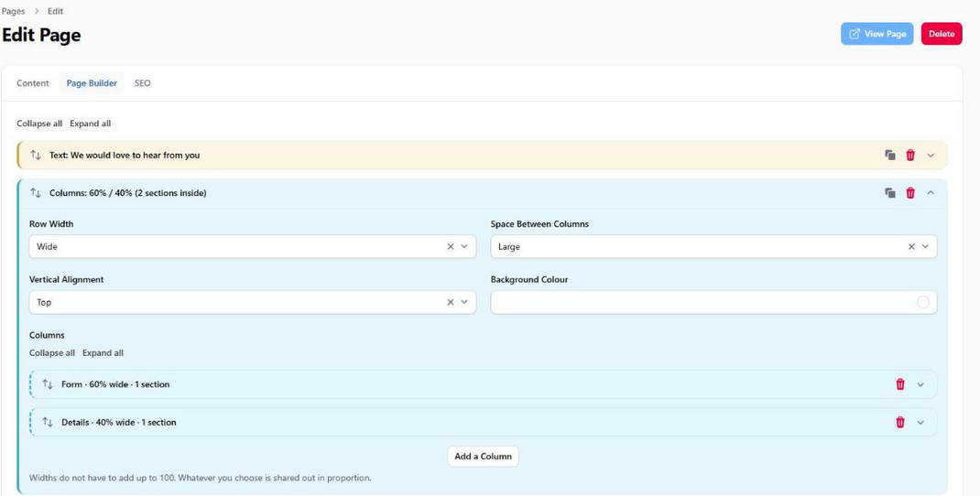Click Columns: 60% / 40% header title
980x496 pixels.
point(127,193)
